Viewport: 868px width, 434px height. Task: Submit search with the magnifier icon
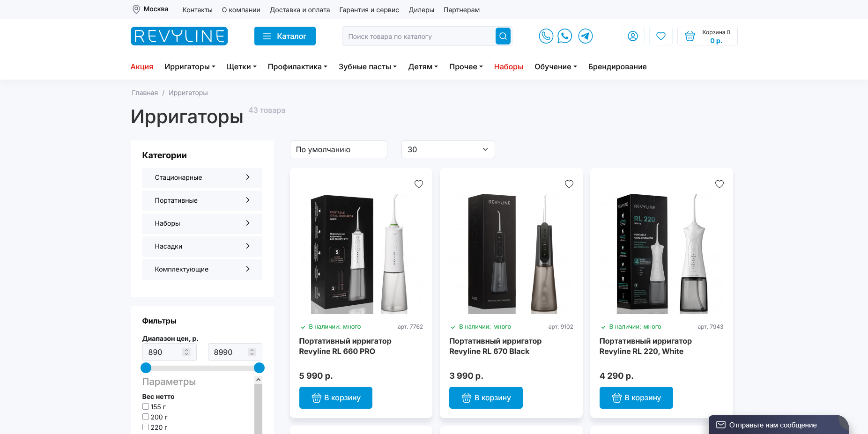coord(503,36)
